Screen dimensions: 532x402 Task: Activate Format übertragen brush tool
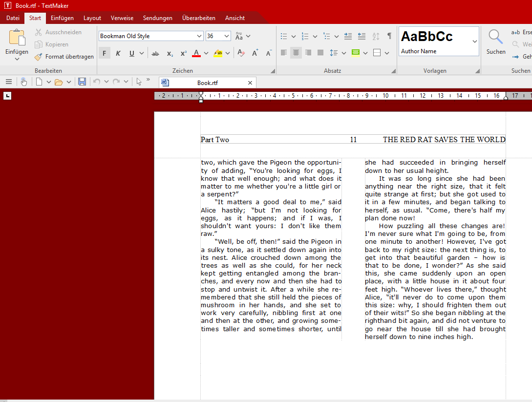pos(64,57)
